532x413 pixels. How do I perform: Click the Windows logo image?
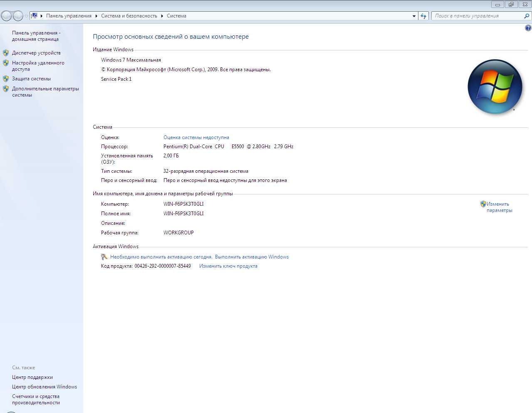(x=495, y=87)
